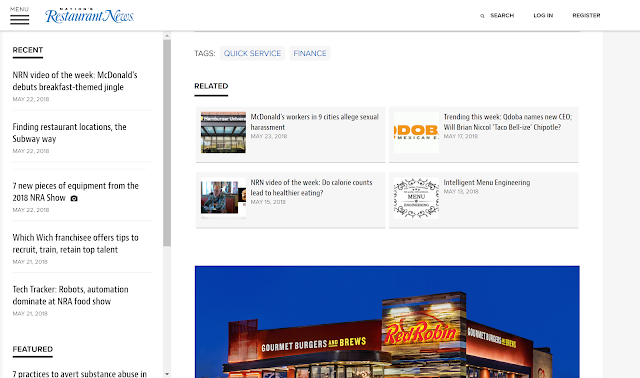Screen dimensions: 640x378
Task: Click the camera gallery icon beside NRA Show
Action: tap(74, 198)
